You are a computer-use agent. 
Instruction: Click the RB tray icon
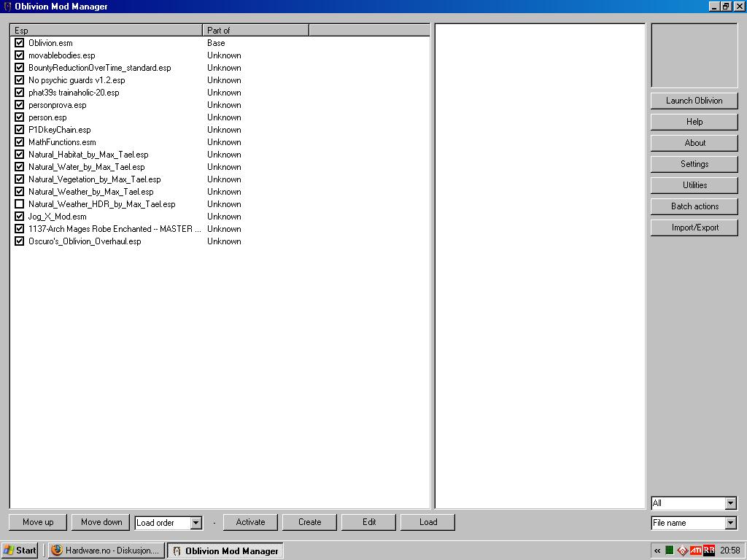point(709,551)
